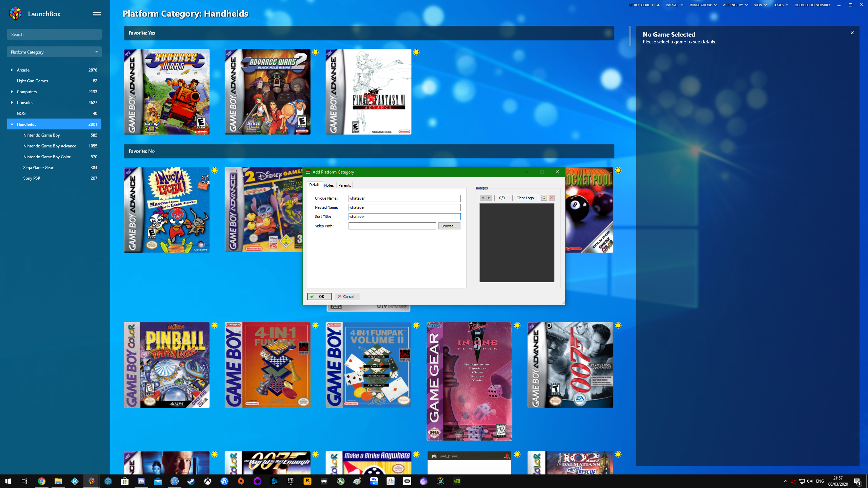Click the Unique Name field
This screenshot has height=488, width=868.
pyautogui.click(x=405, y=198)
